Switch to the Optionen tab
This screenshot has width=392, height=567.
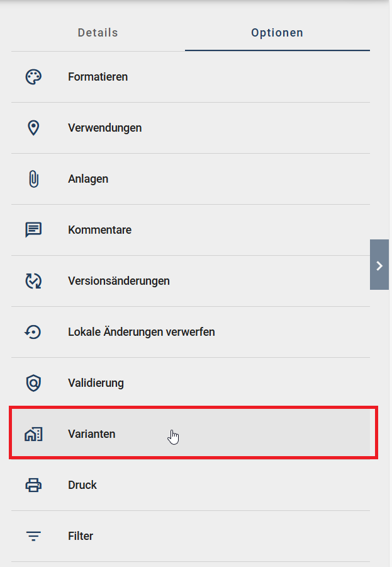pos(277,32)
